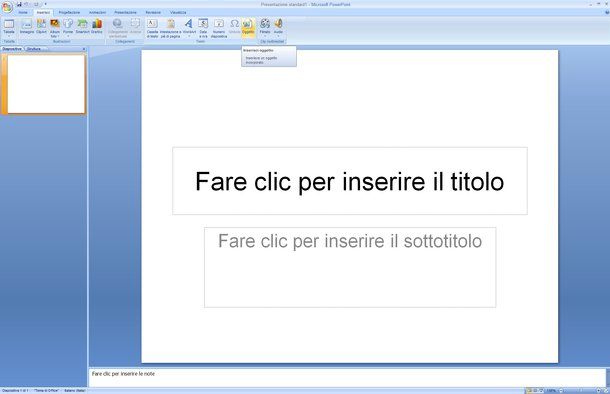This screenshot has height=394, width=610.
Task: Open the ClipArt icon
Action: coord(41,24)
